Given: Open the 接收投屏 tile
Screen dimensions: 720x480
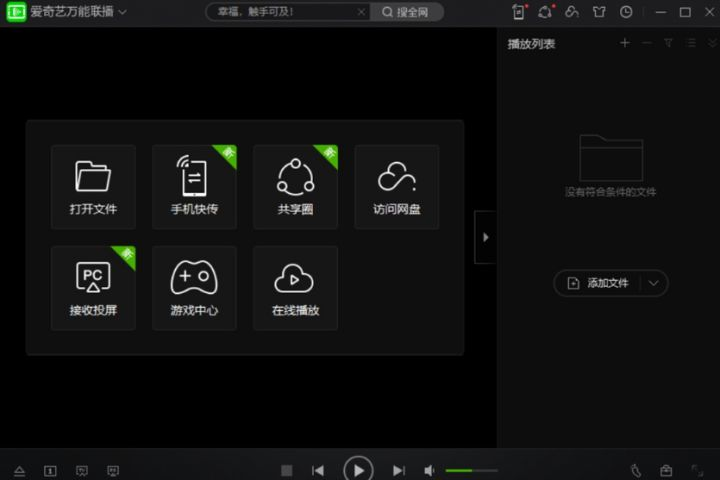Looking at the screenshot, I should click(93, 288).
